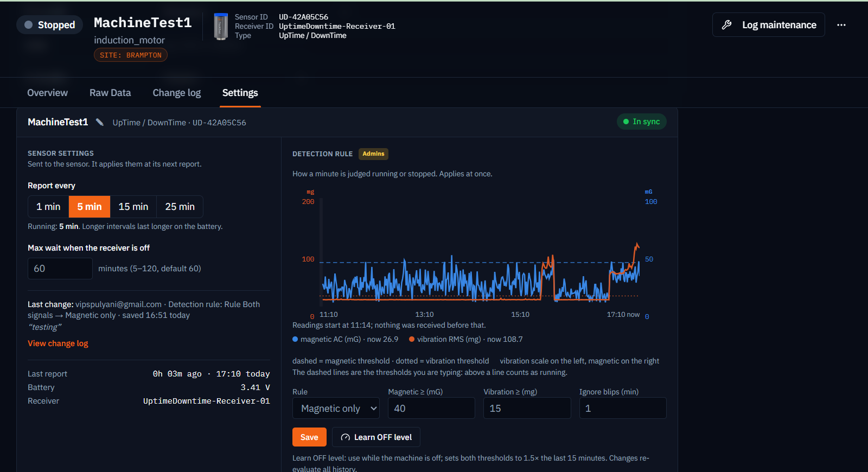Select the 5 min report interval

(90, 207)
